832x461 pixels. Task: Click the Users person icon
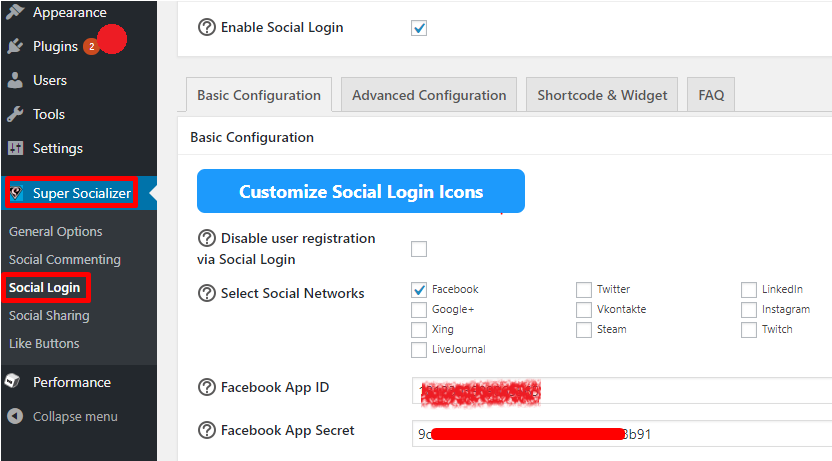tap(15, 80)
